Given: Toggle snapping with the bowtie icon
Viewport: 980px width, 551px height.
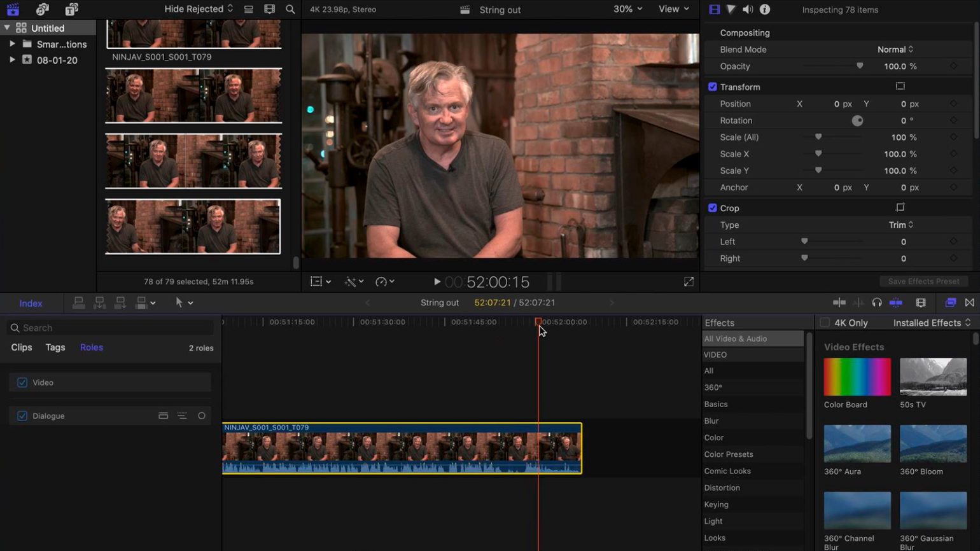Looking at the screenshot, I should [x=969, y=302].
